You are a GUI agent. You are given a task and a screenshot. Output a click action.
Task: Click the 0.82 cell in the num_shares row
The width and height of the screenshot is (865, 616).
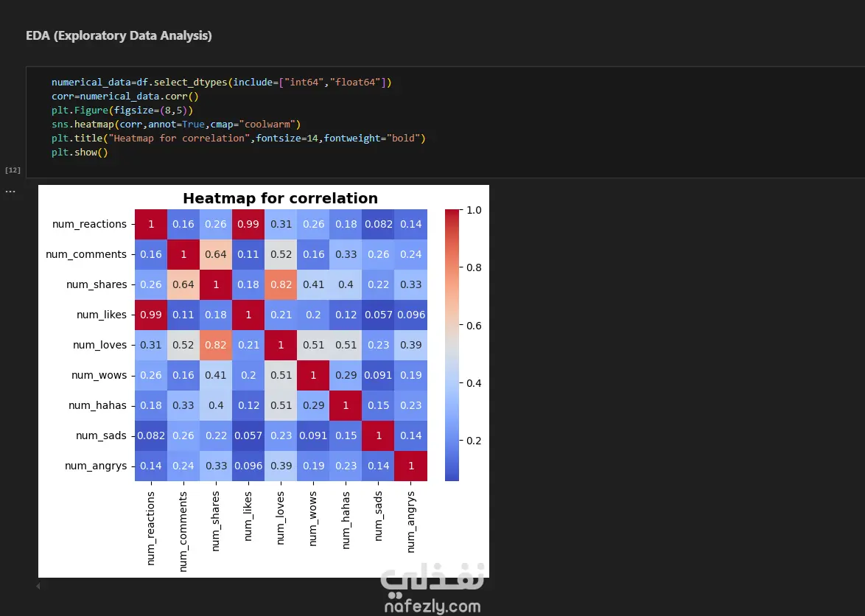(281, 284)
